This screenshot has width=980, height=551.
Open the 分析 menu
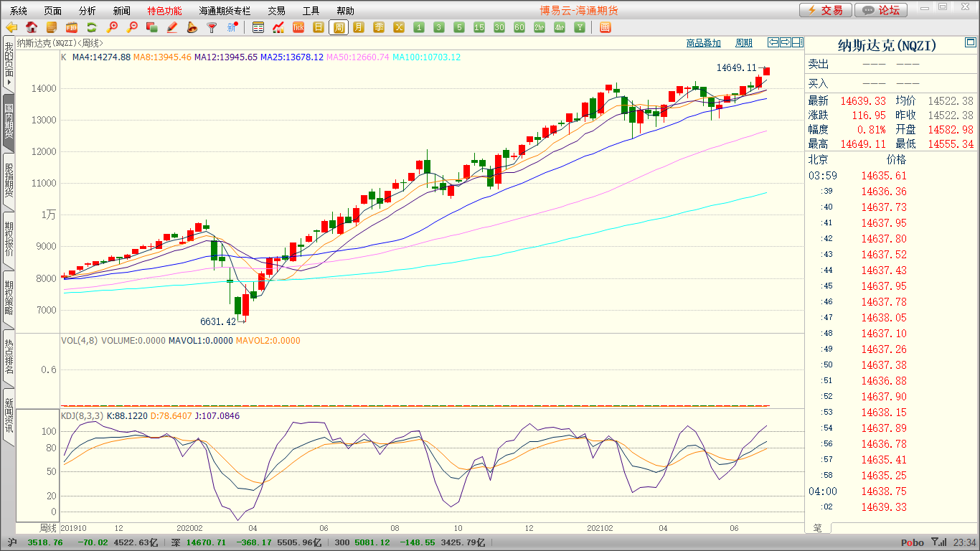pos(87,11)
